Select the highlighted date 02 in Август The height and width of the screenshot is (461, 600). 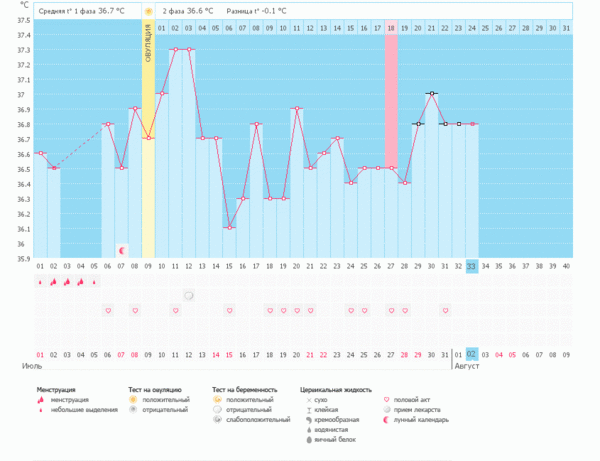coord(471,354)
